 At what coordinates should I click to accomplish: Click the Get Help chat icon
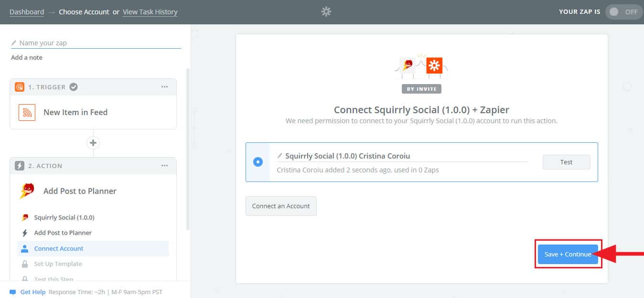12,292
